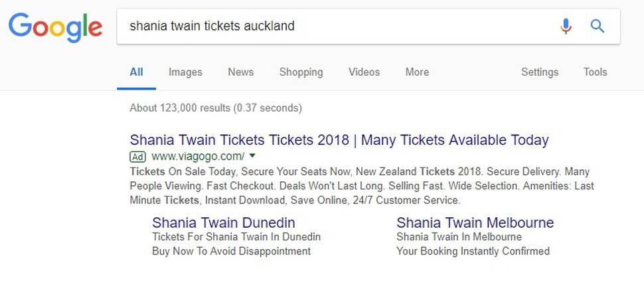The image size is (644, 281).
Task: Open the Shania Twain Tickets 2018 ad headline
Action: 339,140
